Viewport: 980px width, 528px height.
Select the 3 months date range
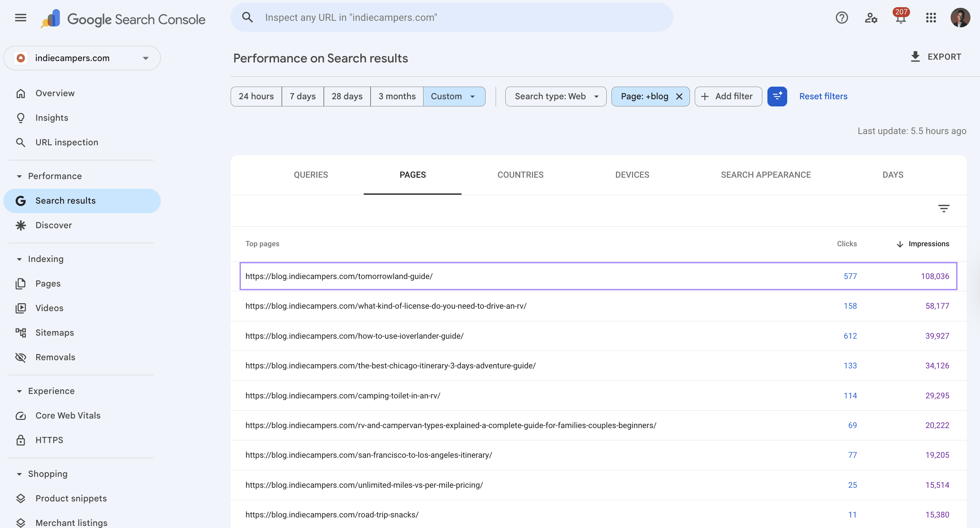tap(397, 96)
